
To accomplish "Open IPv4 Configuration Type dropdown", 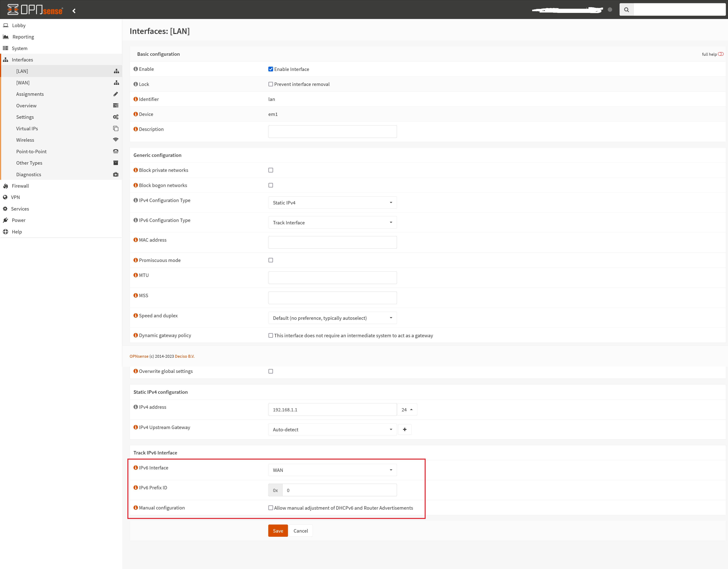I will pyautogui.click(x=332, y=203).
